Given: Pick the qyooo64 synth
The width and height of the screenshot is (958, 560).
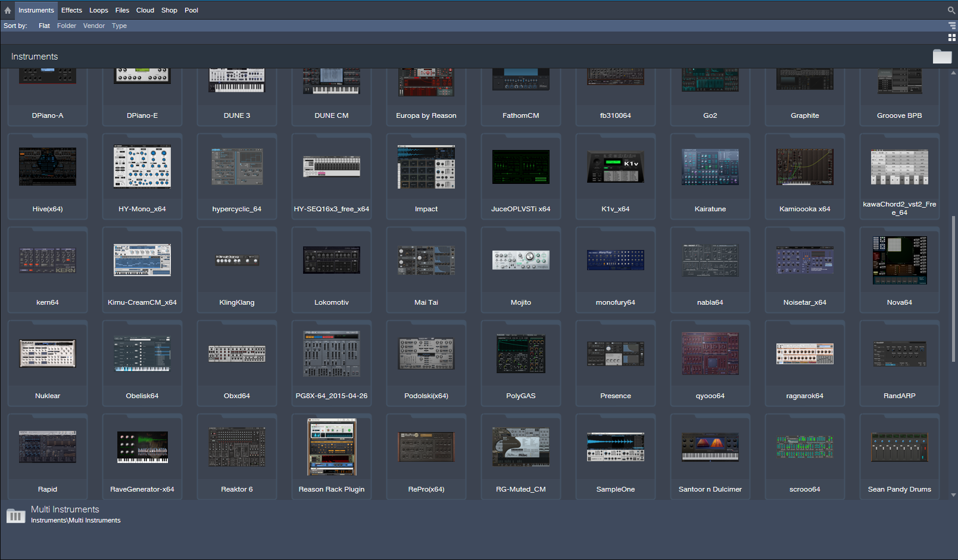Looking at the screenshot, I should click(x=710, y=364).
